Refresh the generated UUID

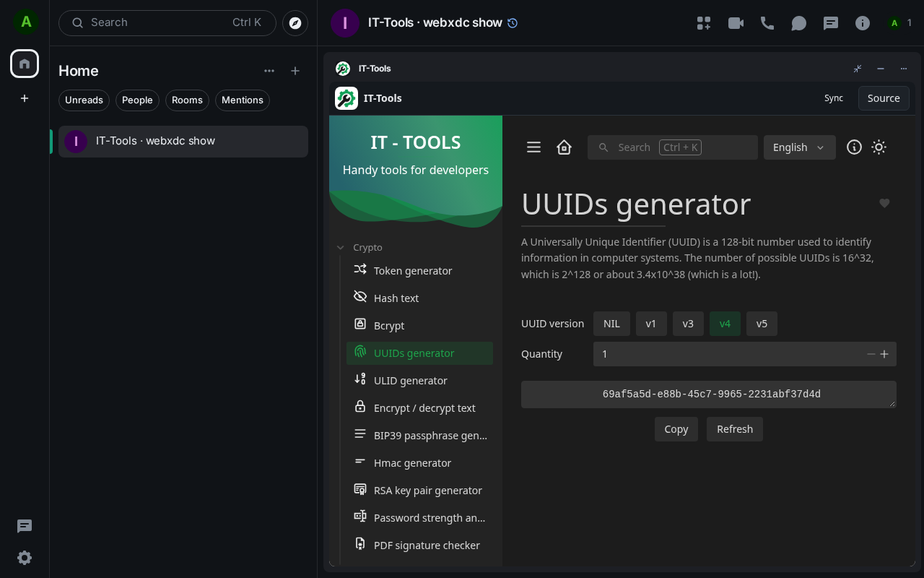click(735, 429)
